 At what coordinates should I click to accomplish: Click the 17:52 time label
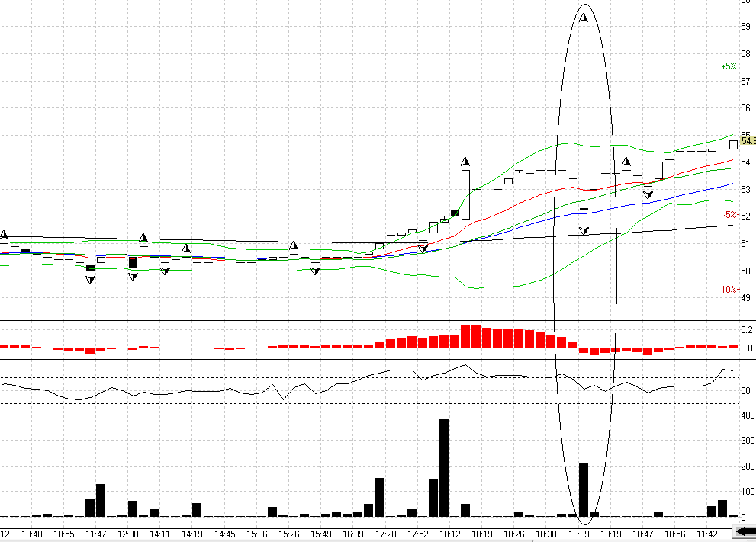(418, 534)
